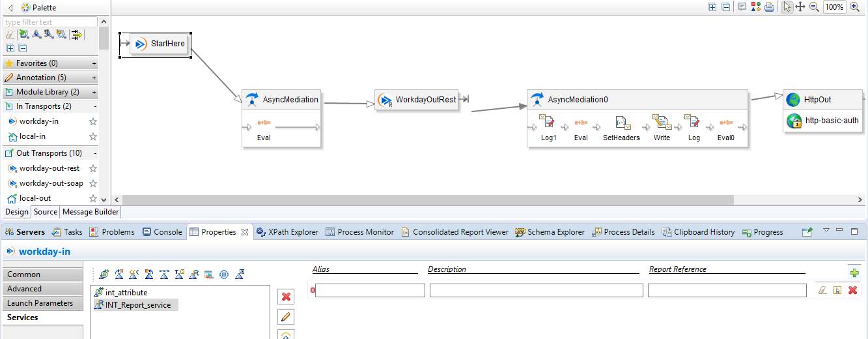Toggle favorite star for local-in
The height and width of the screenshot is (339, 868).
(x=93, y=136)
